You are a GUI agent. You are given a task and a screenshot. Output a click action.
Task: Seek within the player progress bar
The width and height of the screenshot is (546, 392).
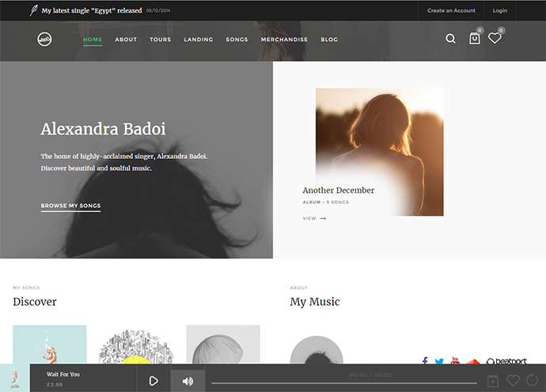pyautogui.click(x=344, y=383)
